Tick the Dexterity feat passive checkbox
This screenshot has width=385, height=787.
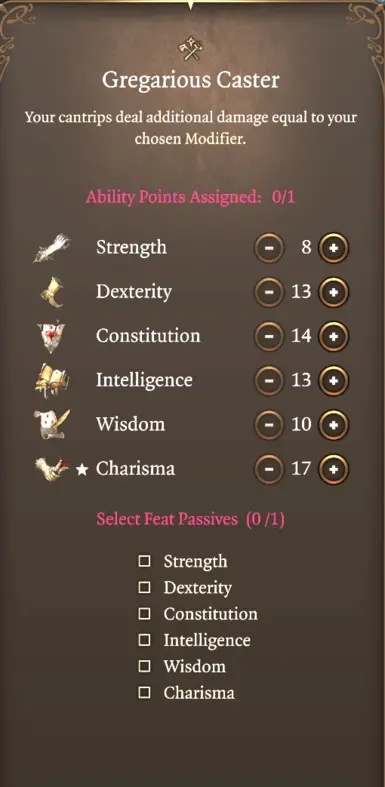tap(145, 588)
